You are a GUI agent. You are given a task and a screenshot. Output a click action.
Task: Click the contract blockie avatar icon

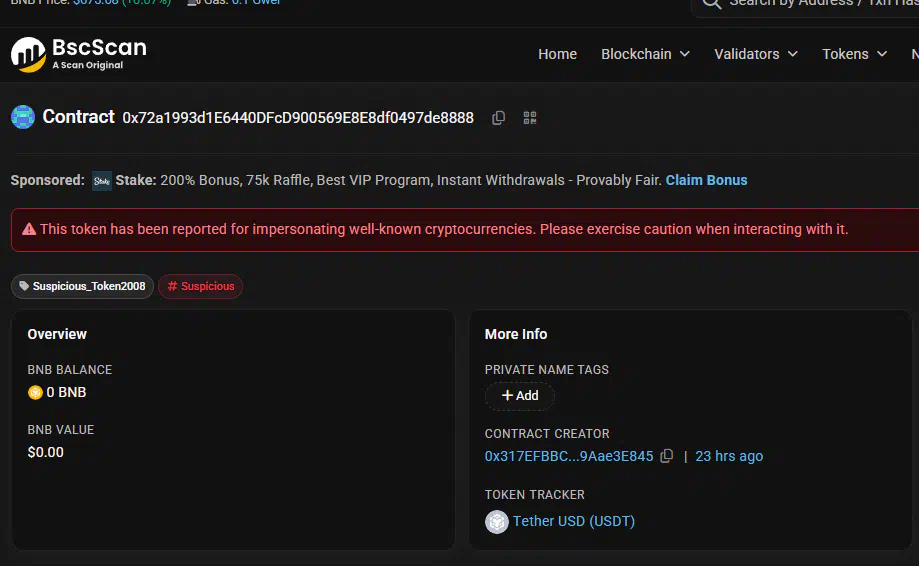click(x=23, y=117)
